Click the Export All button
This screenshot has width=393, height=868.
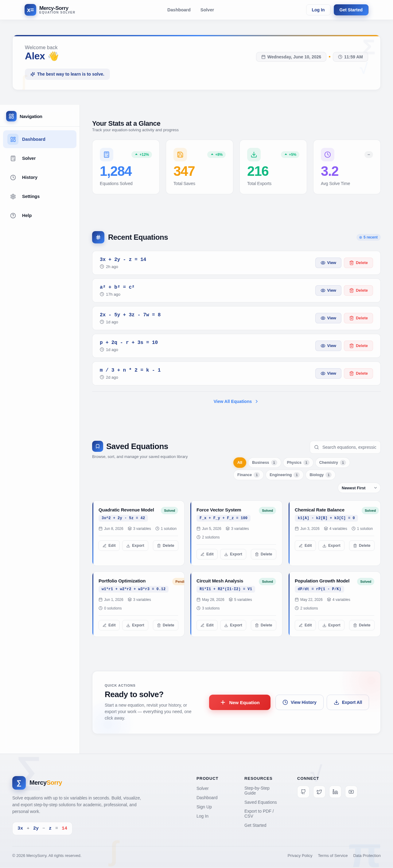348,702
